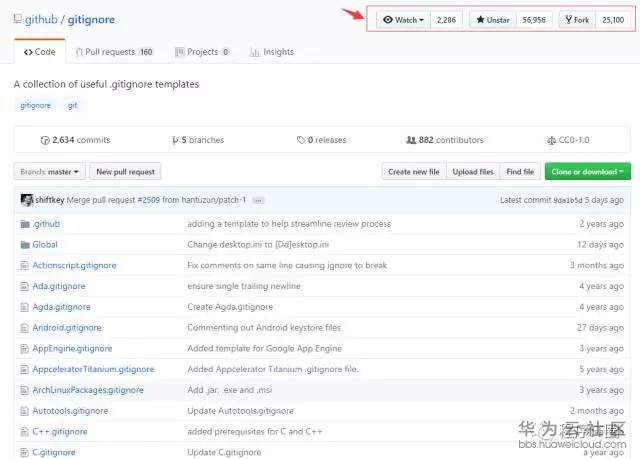
Task: Open Autotools.gitignore file
Action: (x=70, y=411)
